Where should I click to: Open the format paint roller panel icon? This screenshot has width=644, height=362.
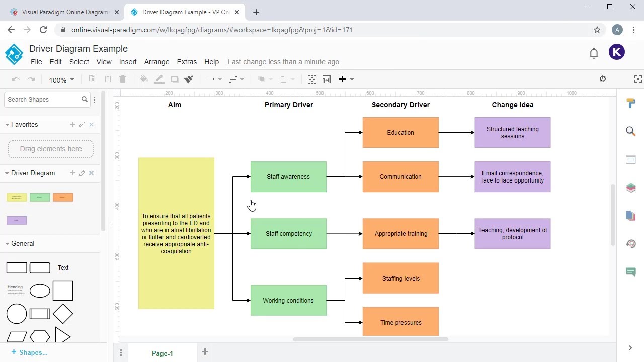pyautogui.click(x=630, y=103)
